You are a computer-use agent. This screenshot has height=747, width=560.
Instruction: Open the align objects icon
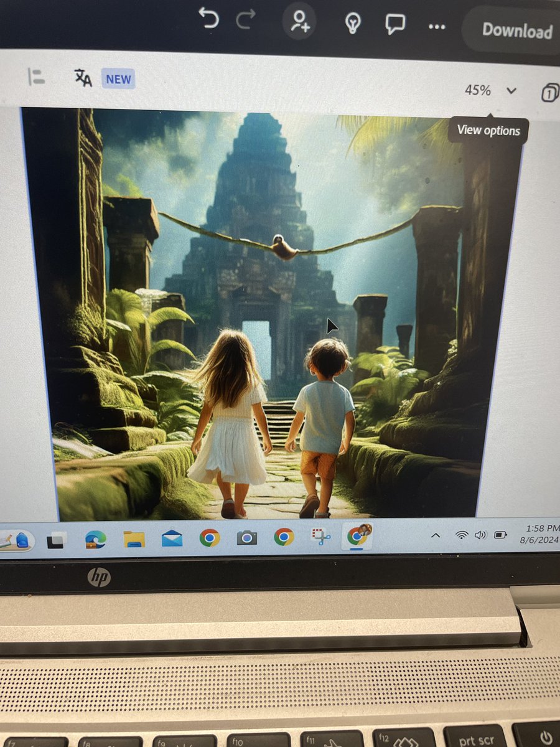(37, 77)
